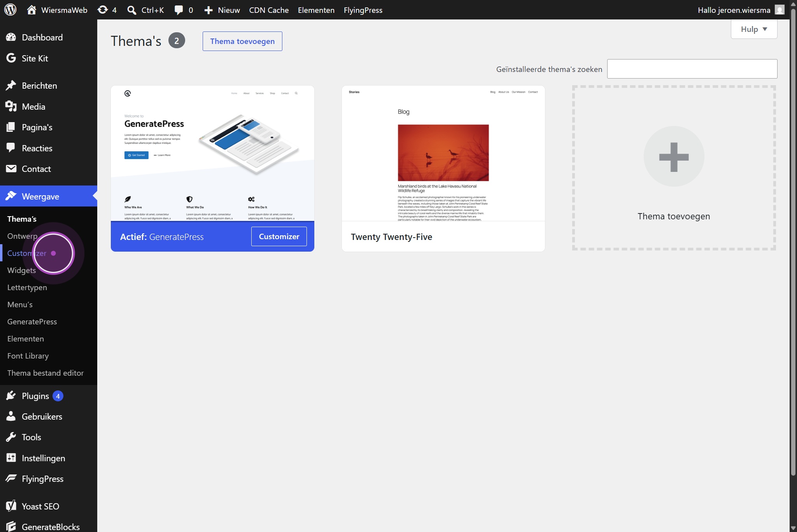The width and height of the screenshot is (797, 532).
Task: Click the page scrollbar up arrow
Action: click(x=793, y=4)
